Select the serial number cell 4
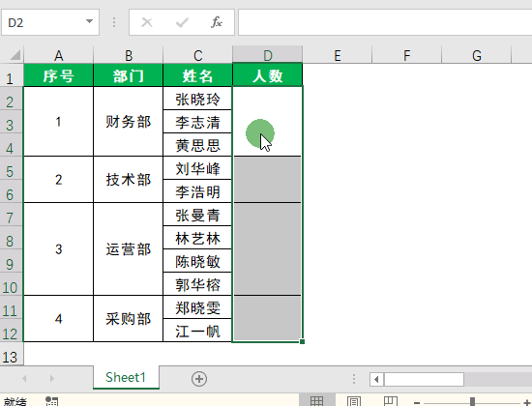Screen dimensions: 532x406 pyautogui.click(x=58, y=319)
